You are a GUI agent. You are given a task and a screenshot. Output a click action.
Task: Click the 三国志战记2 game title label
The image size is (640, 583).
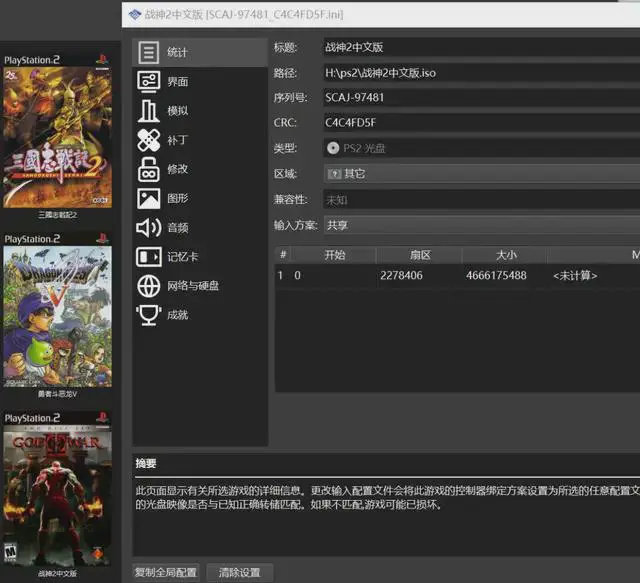(x=58, y=215)
